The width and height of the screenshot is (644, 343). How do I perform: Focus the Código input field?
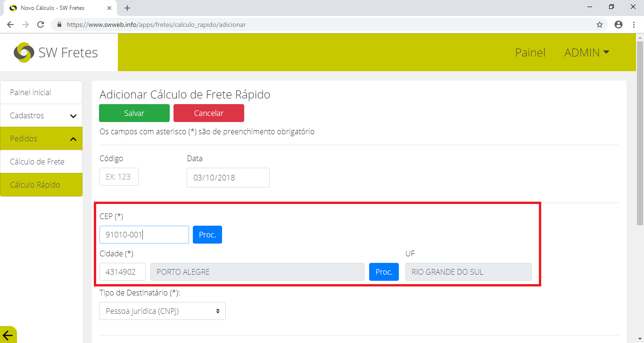(x=119, y=177)
